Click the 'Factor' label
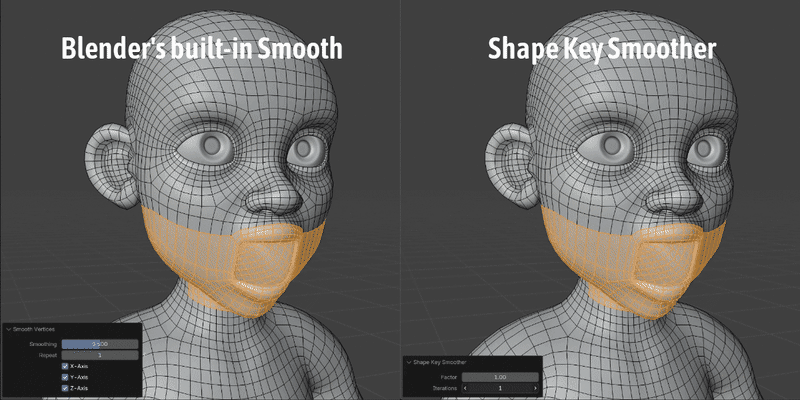Screen dimensions: 800x400 point(449,377)
